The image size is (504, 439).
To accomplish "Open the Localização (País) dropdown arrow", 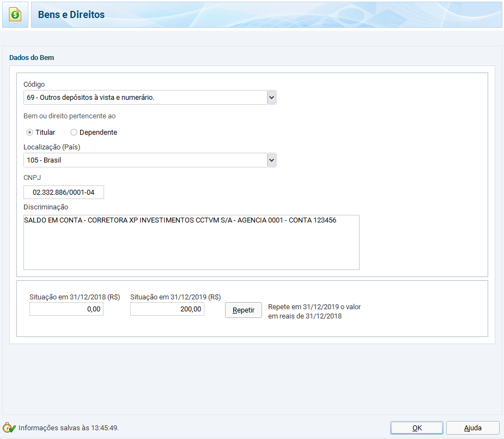I will coord(272,160).
